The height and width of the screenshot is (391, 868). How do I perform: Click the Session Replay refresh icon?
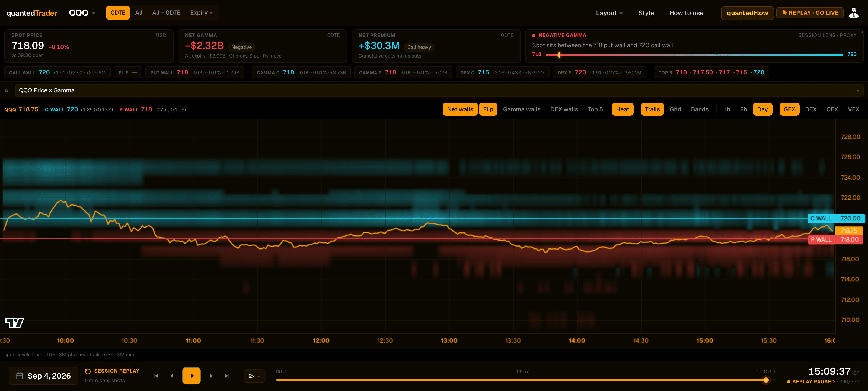click(88, 371)
